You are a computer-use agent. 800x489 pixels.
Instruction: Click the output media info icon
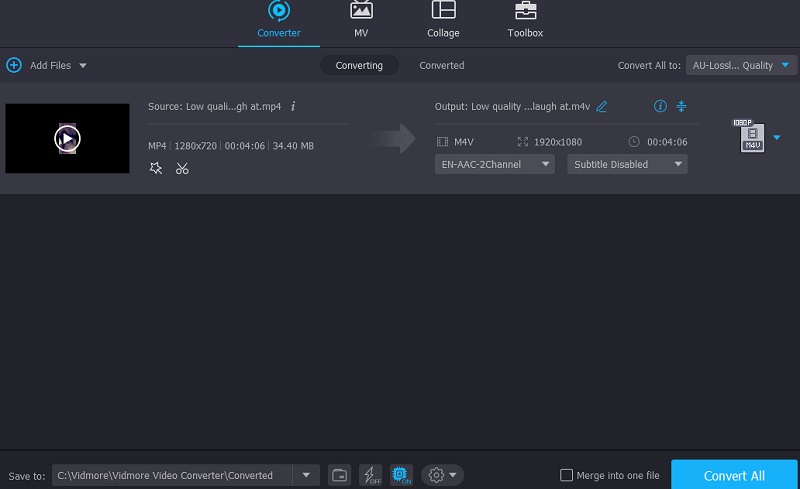click(x=659, y=106)
